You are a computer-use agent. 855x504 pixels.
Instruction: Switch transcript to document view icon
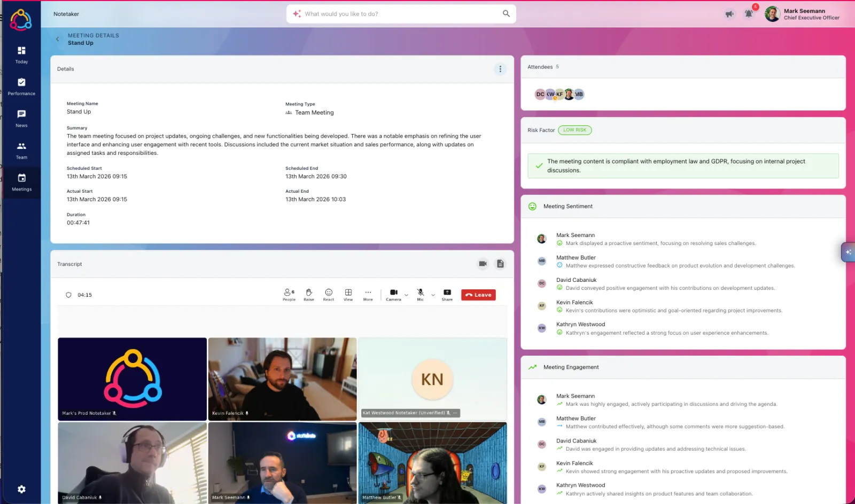[x=500, y=264]
